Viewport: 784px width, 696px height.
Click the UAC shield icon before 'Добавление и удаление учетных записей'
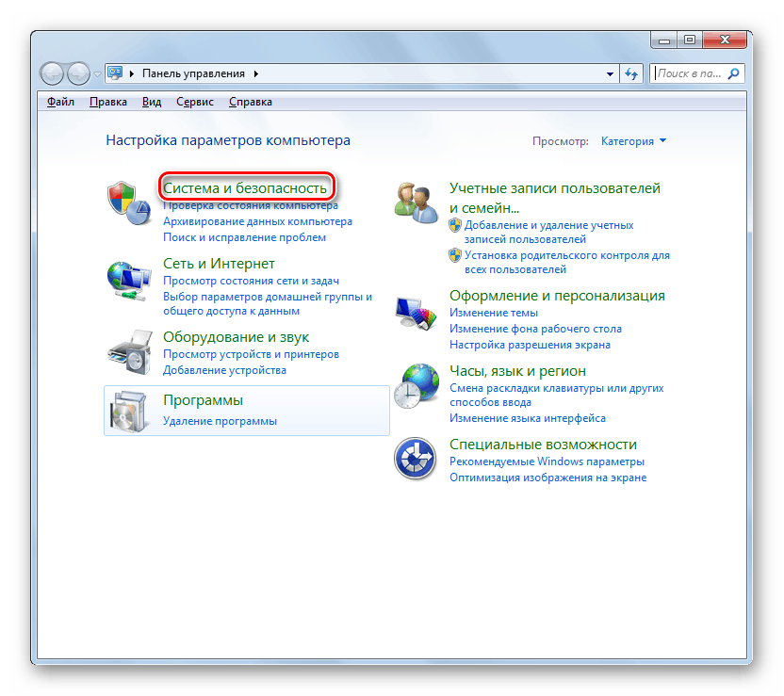point(455,225)
